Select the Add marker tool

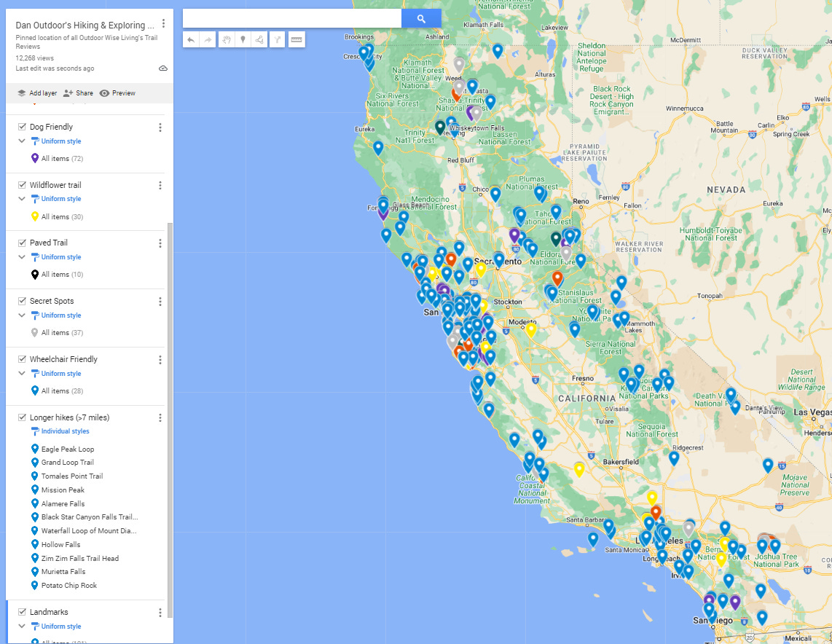(243, 40)
